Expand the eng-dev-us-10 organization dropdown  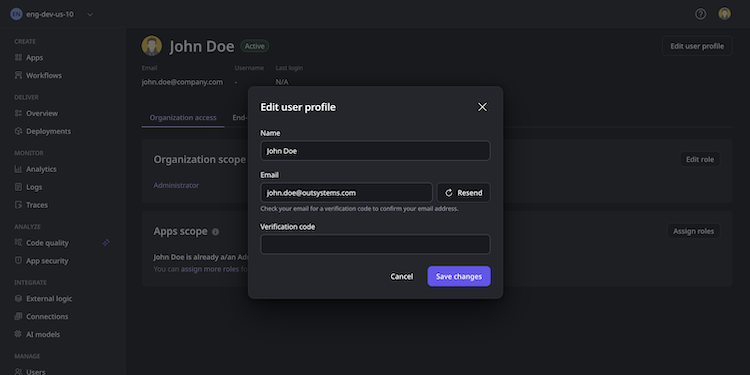[x=90, y=14]
